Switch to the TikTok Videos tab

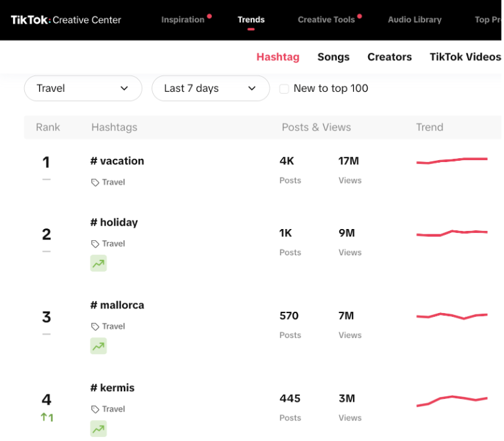pyautogui.click(x=465, y=57)
